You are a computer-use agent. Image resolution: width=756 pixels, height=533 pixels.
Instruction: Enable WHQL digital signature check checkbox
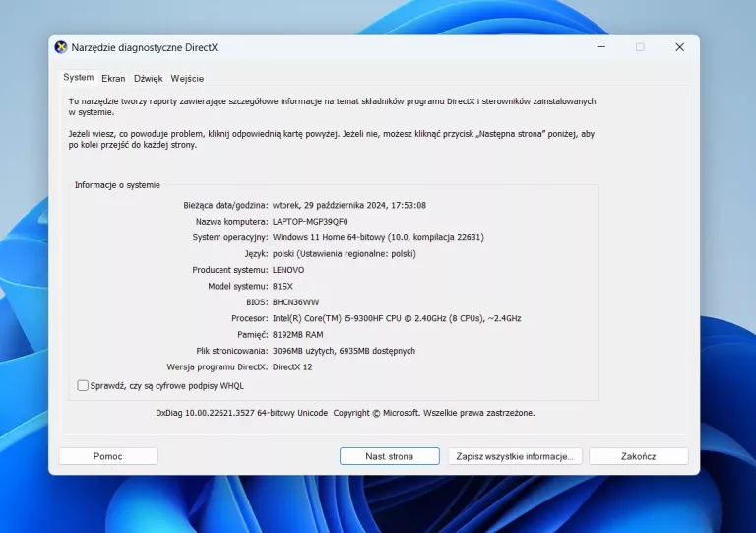(x=83, y=385)
